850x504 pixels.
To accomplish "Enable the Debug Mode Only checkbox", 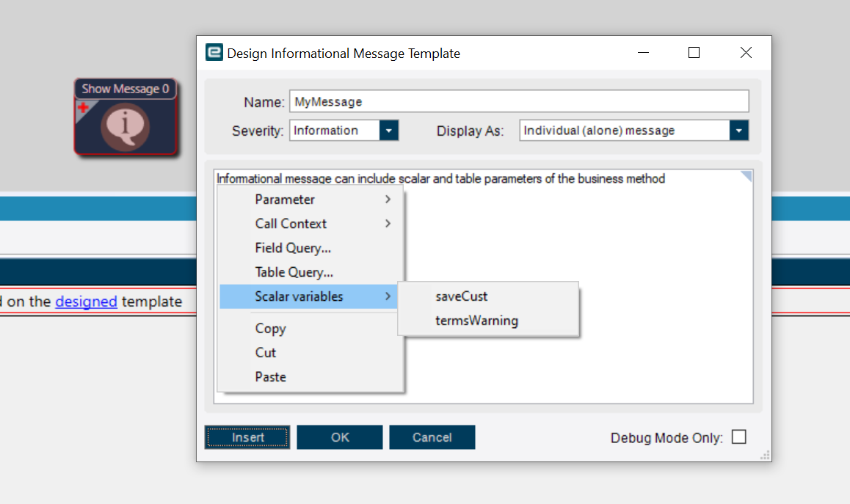I will [739, 437].
